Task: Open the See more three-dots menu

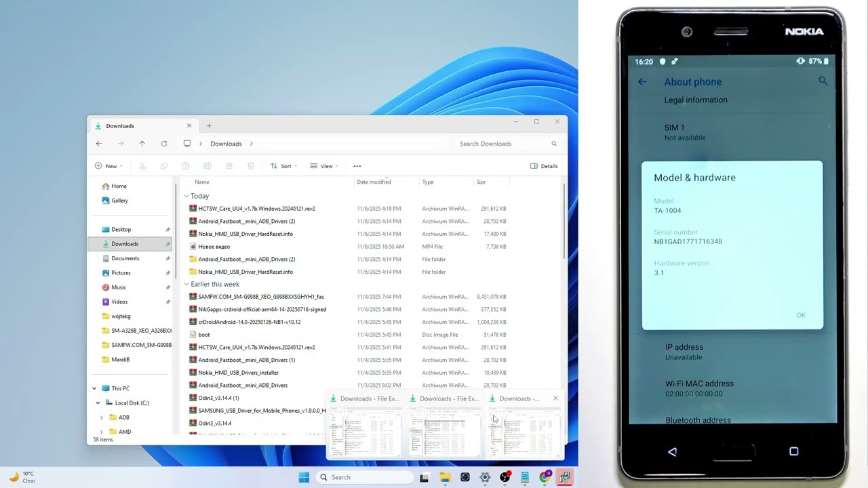Action: coord(357,166)
